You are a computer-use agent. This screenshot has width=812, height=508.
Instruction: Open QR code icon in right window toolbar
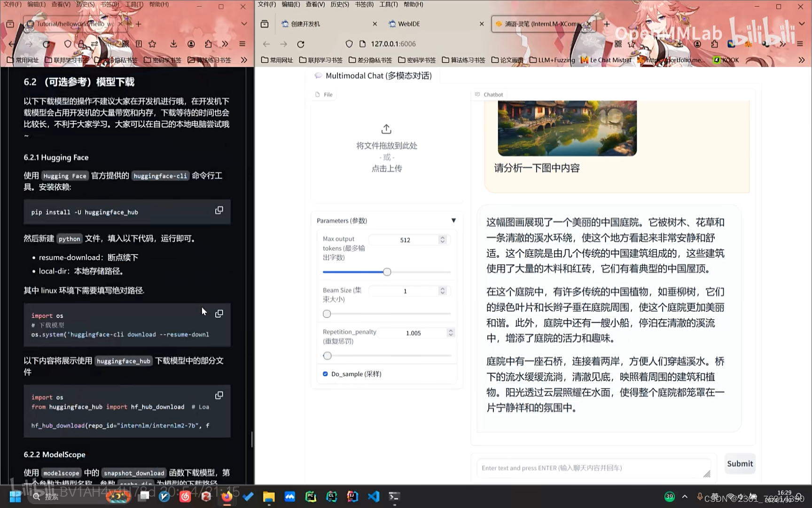click(x=618, y=44)
